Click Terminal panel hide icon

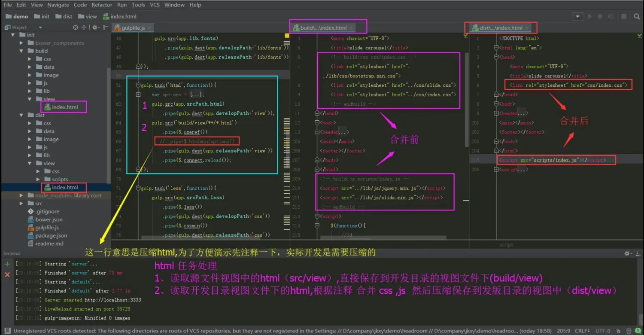pos(638,254)
